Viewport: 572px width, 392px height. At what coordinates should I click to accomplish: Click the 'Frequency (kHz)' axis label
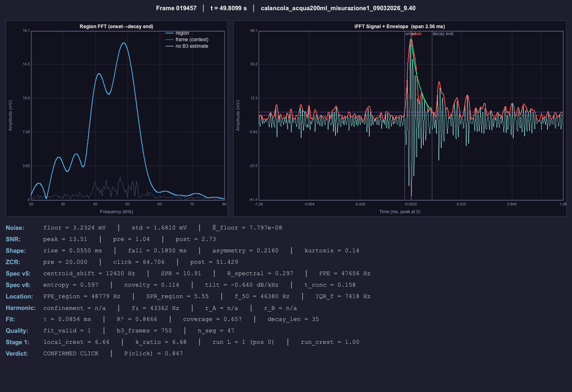click(x=116, y=212)
